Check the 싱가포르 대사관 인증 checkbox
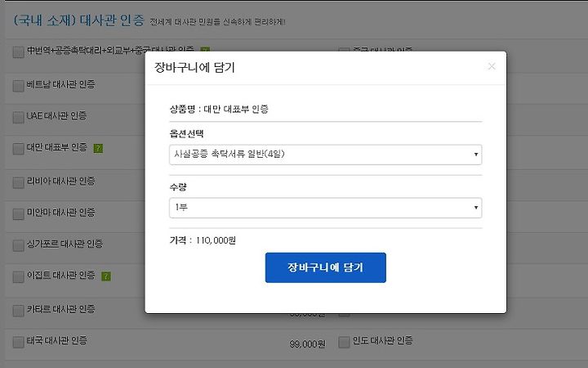Image resolution: width=588 pixels, height=368 pixels. (18, 245)
